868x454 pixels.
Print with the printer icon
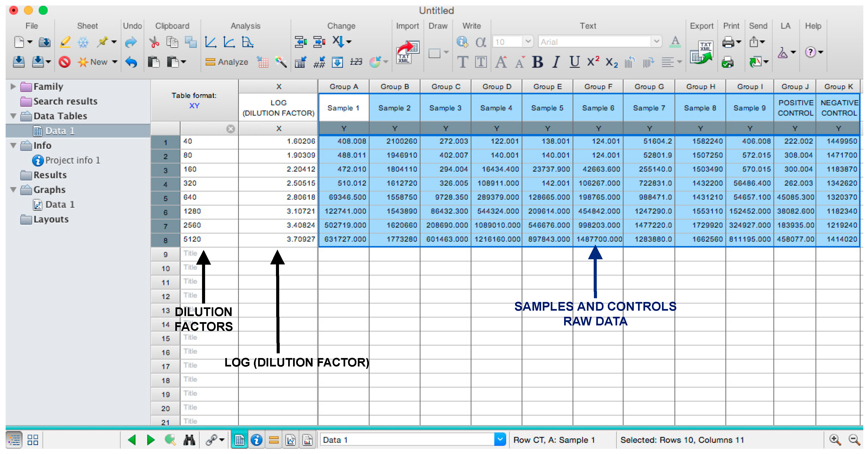(x=728, y=42)
